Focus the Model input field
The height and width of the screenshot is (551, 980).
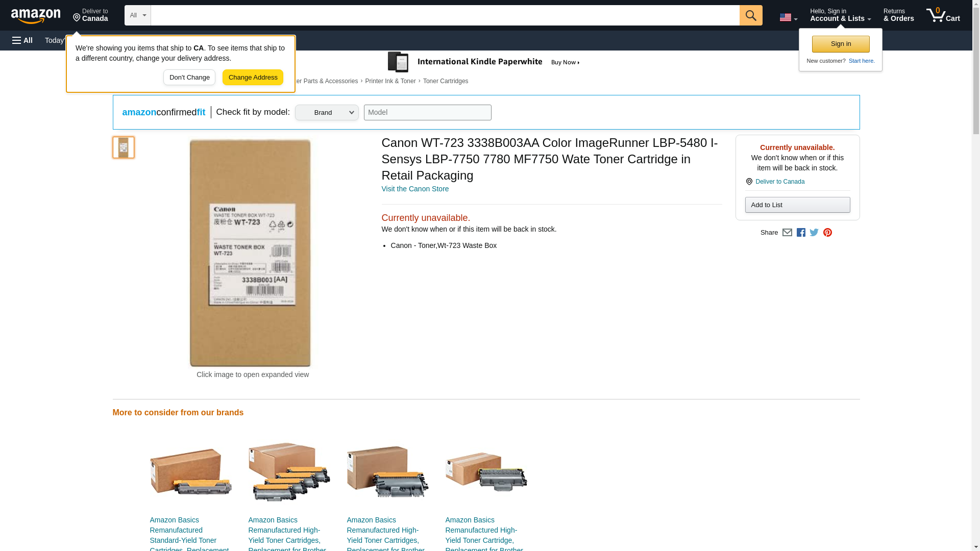point(427,113)
